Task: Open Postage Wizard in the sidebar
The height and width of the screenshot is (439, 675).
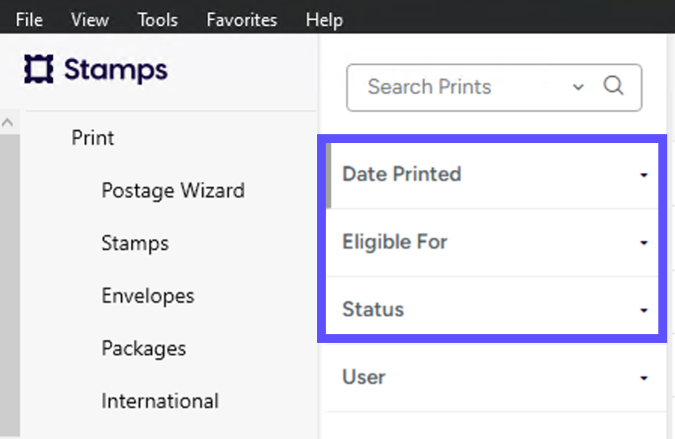Action: click(x=173, y=190)
